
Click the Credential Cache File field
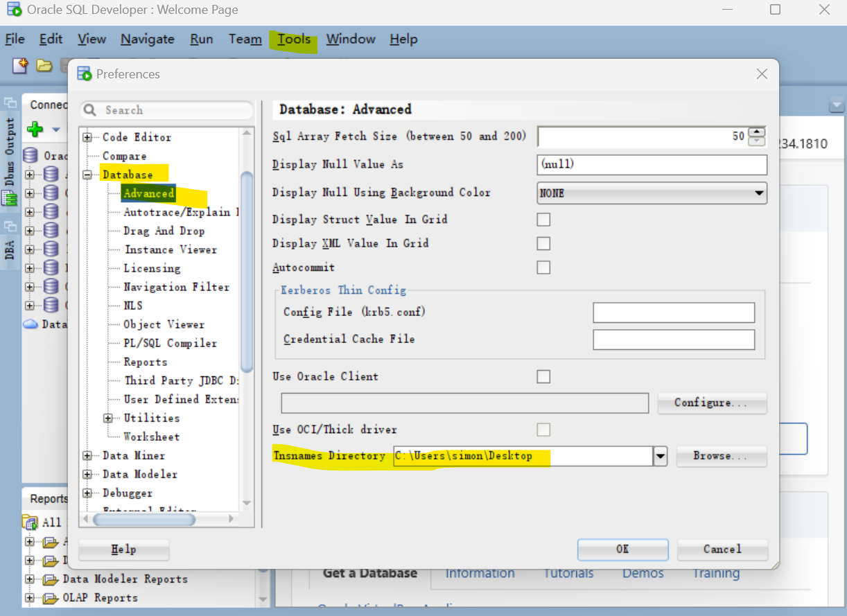coord(674,340)
